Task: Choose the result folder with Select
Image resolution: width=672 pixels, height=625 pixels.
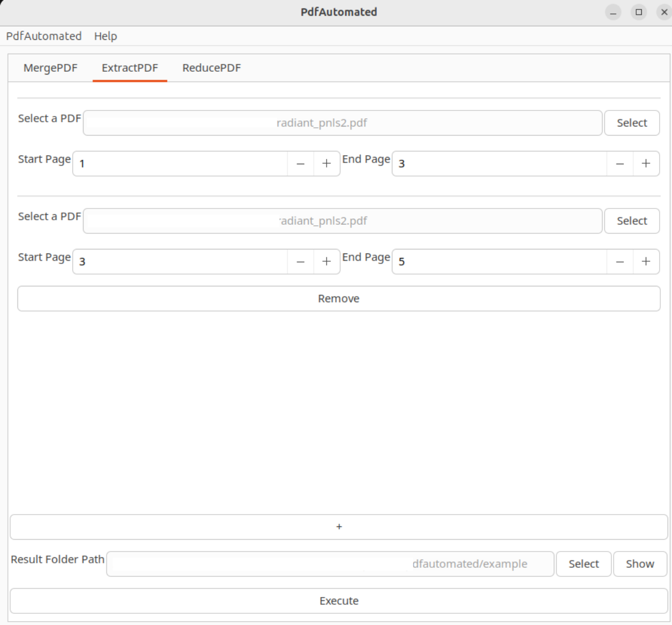Action: pyautogui.click(x=583, y=564)
